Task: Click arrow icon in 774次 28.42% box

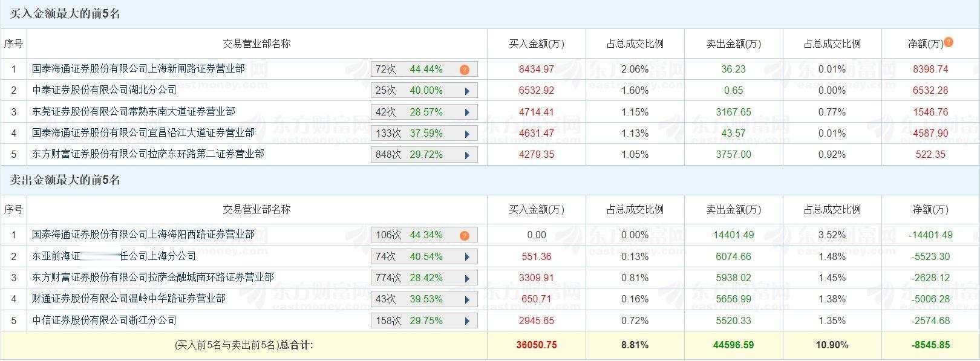Action: click(x=467, y=278)
